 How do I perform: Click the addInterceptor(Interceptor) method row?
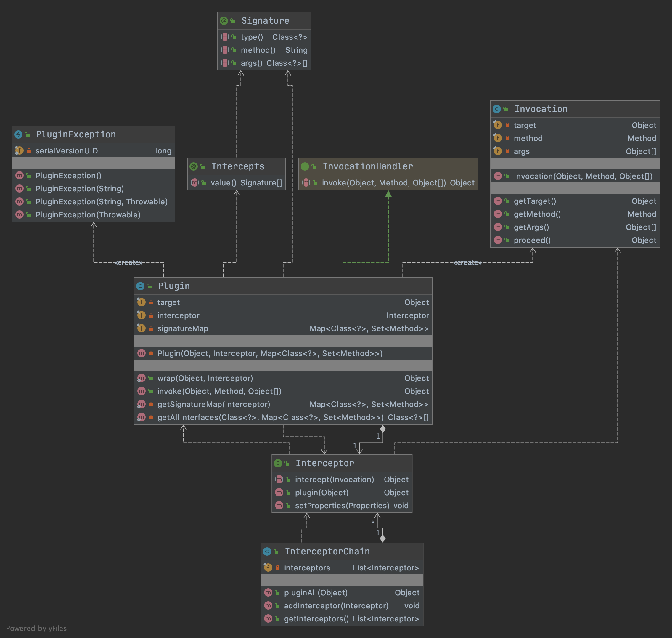[342, 606]
